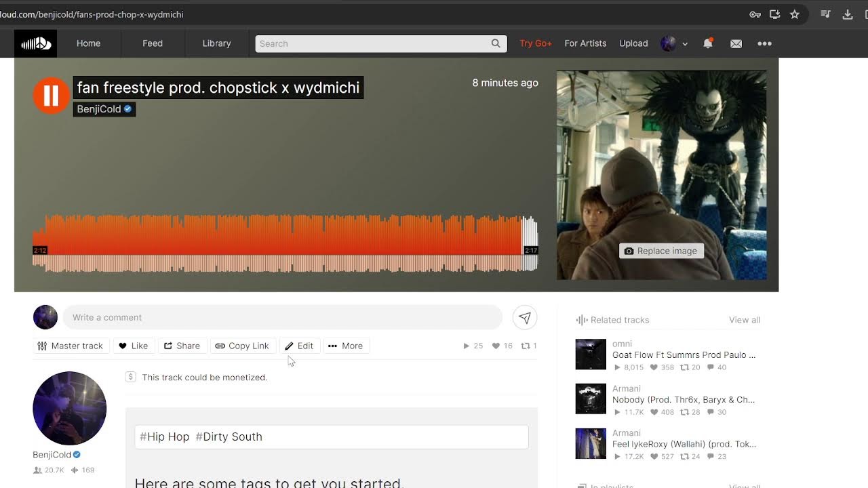Click omni artist name

point(622,344)
